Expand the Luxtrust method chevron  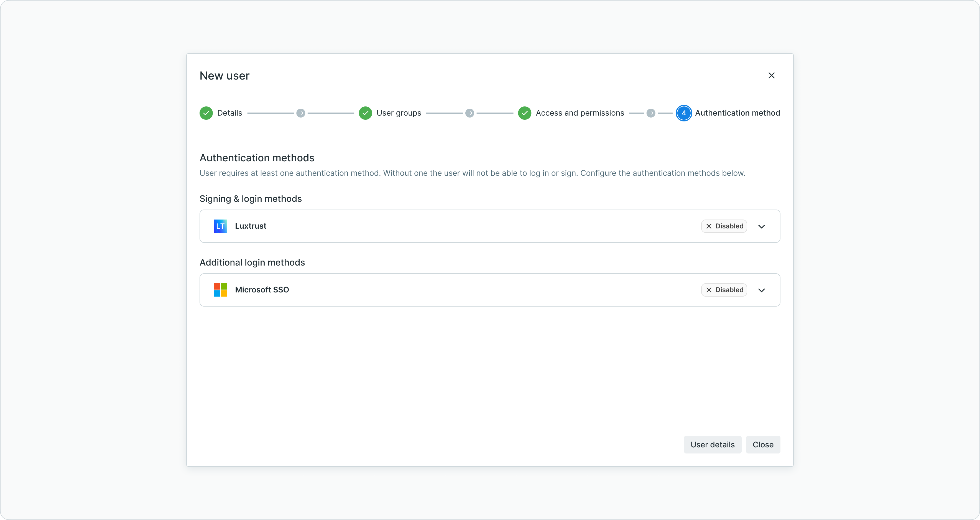click(x=761, y=226)
